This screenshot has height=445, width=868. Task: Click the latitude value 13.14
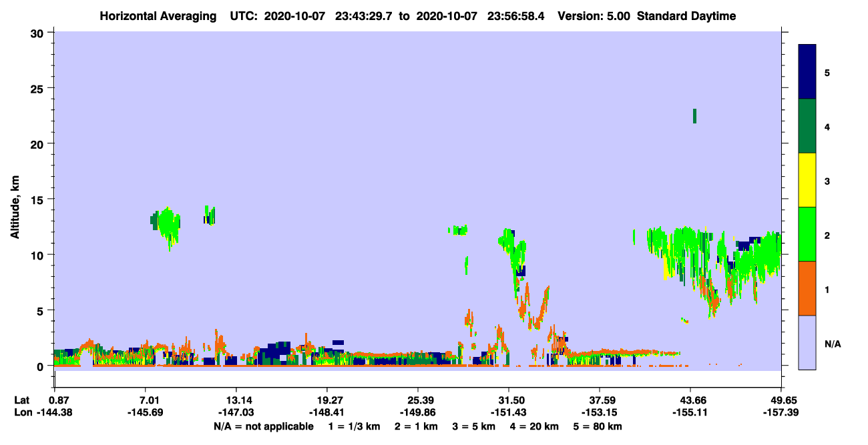[x=236, y=400]
